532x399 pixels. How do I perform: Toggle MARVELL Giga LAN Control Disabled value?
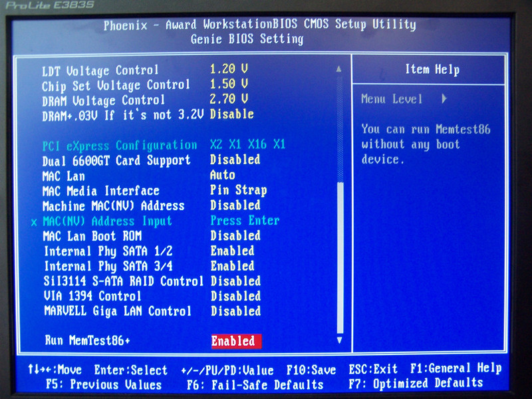pyautogui.click(x=236, y=311)
